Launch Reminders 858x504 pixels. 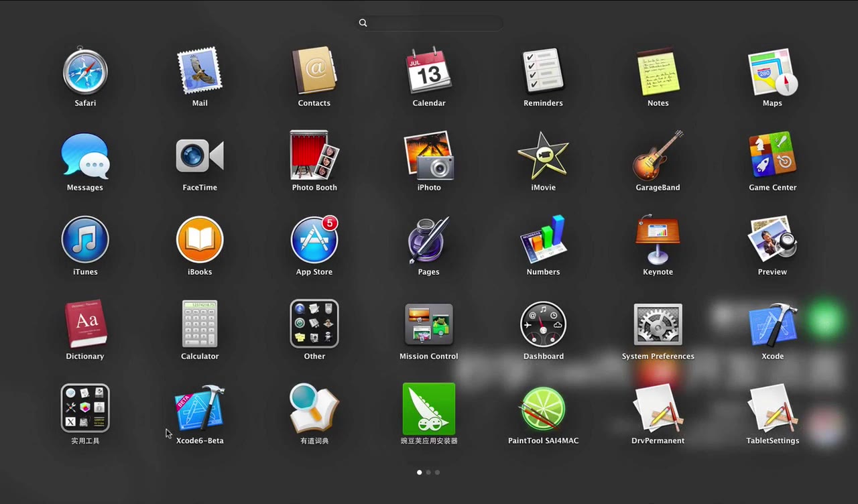tap(543, 70)
